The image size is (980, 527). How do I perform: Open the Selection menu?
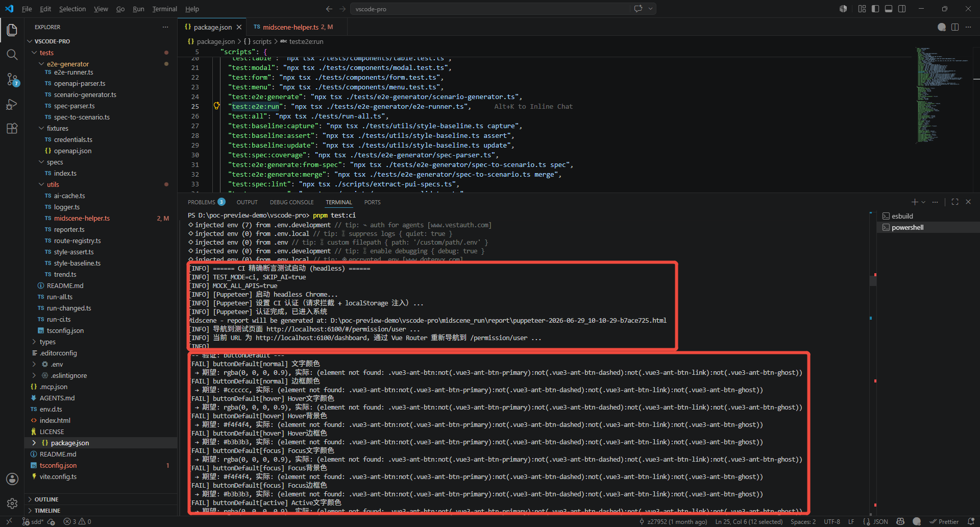(72, 9)
